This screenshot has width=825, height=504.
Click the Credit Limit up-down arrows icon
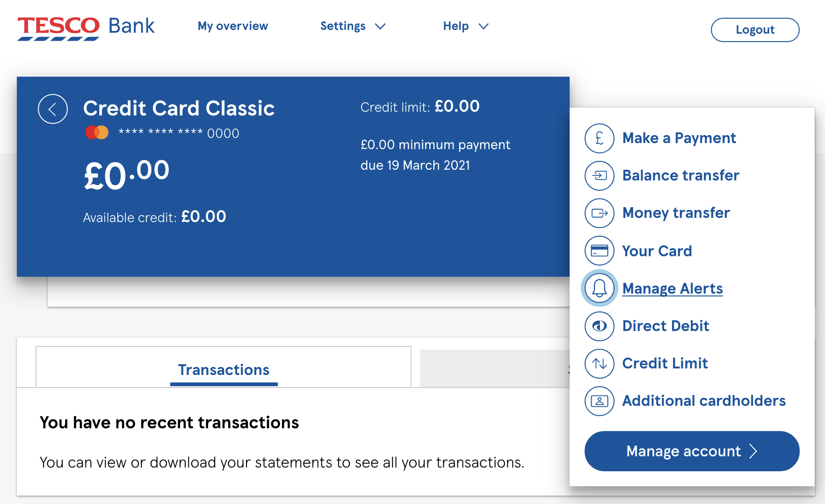tap(599, 363)
